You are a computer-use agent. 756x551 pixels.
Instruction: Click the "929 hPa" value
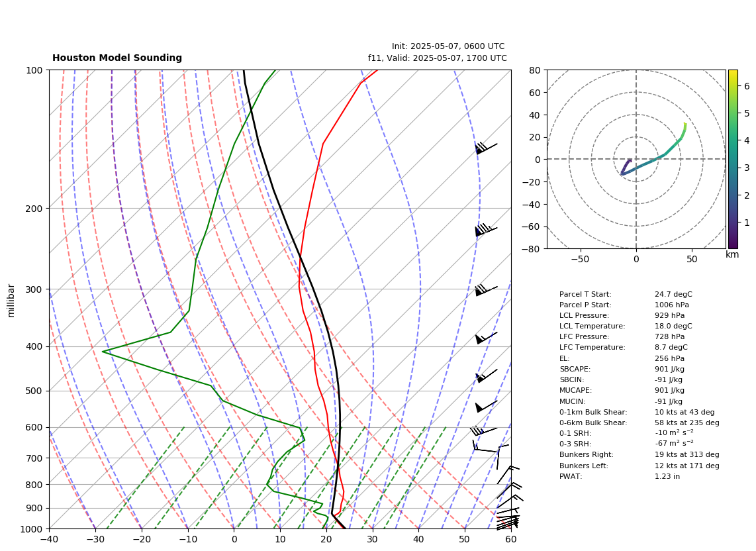tap(670, 315)
